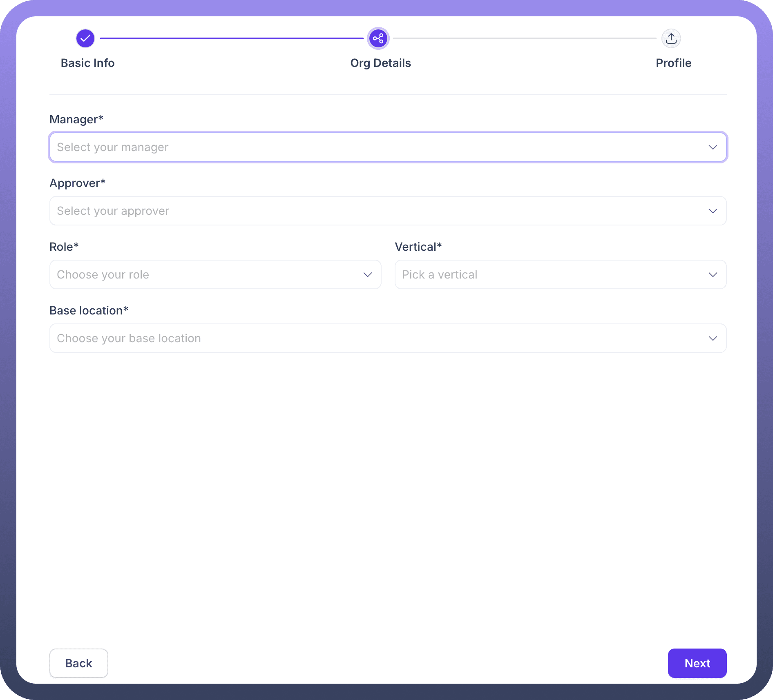
Task: Click the Profile upload step icon
Action: (x=671, y=38)
